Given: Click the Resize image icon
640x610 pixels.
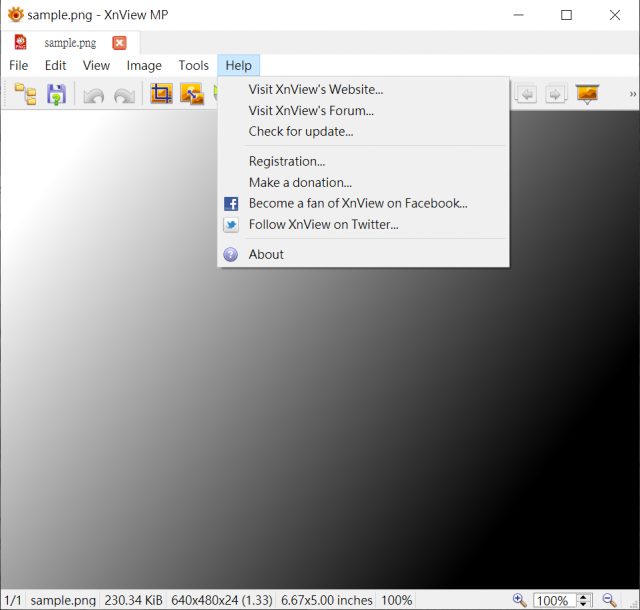Looking at the screenshot, I should 192,94.
